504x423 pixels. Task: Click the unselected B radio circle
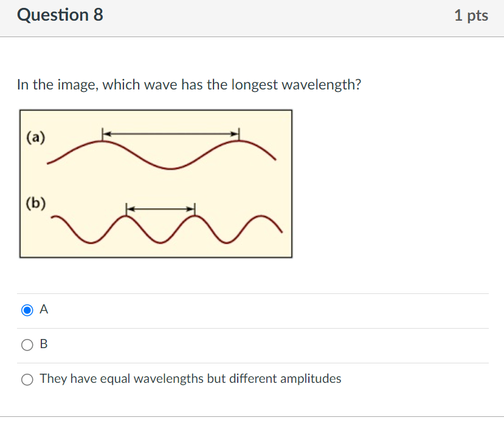tap(27, 344)
